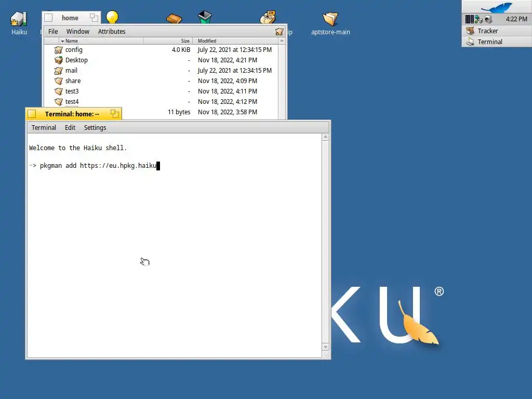The image size is (532, 399).
Task: Click the Terminal icon in Deskbar
Action: (x=470, y=42)
